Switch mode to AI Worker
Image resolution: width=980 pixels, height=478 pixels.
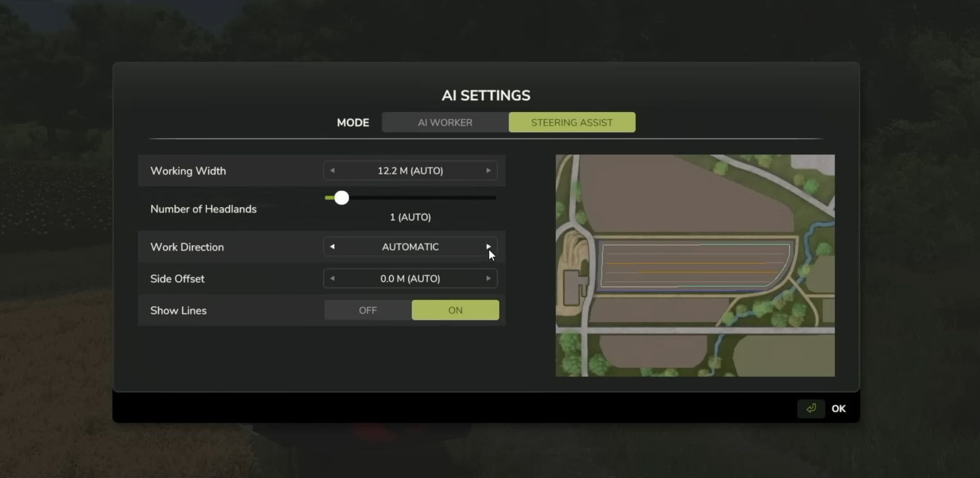(445, 122)
